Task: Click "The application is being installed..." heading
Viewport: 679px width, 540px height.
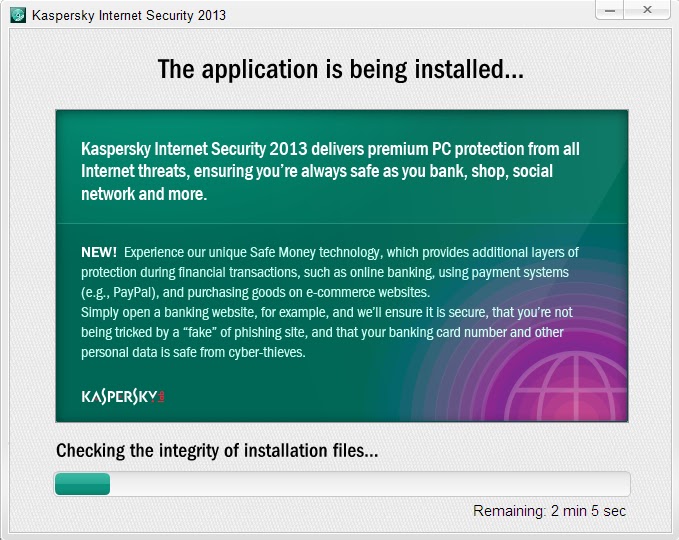Action: coord(341,70)
